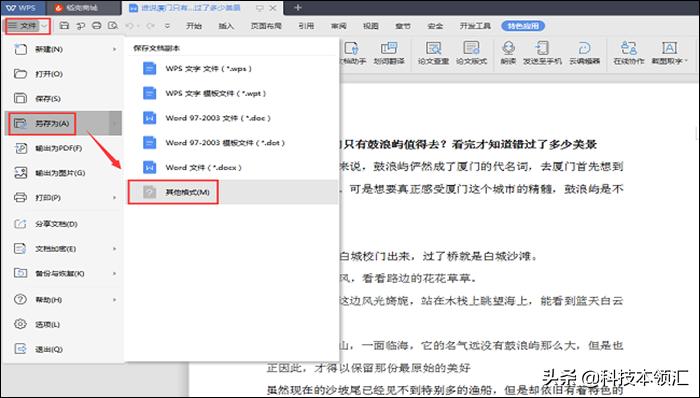Image resolution: width=700 pixels, height=398 pixels.
Task: Expand the 文档加密(E) submenu arrow
Action: (x=115, y=249)
